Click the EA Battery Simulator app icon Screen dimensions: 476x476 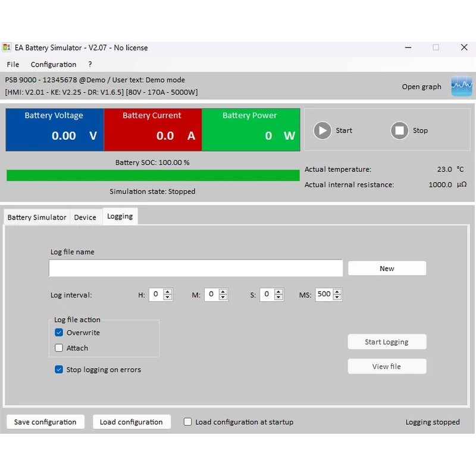pyautogui.click(x=7, y=48)
